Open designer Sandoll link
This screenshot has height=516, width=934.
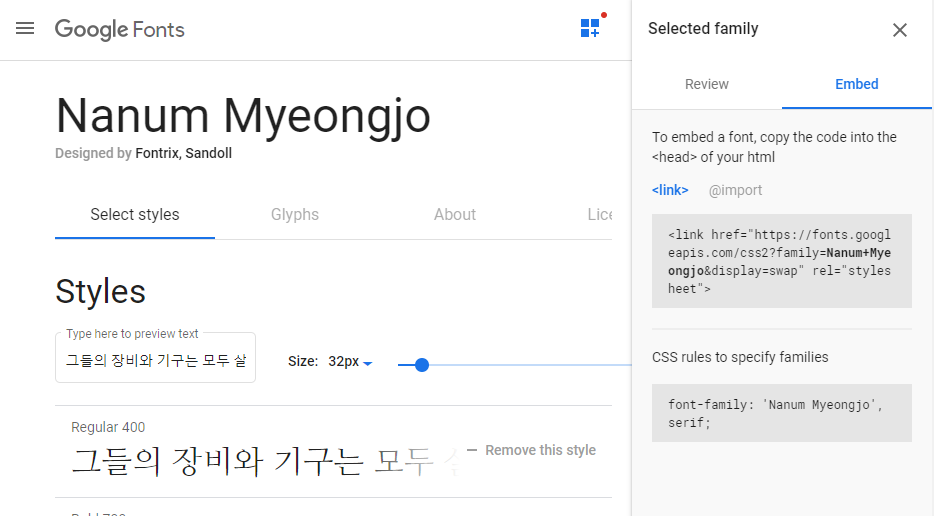click(208, 153)
